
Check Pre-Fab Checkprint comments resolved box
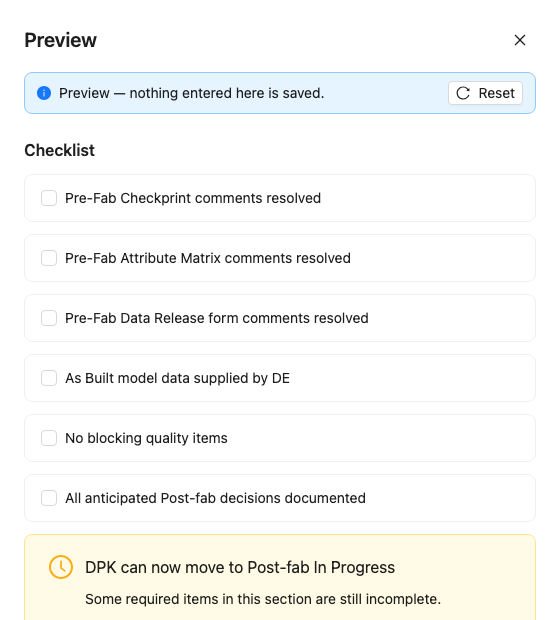[x=49, y=198]
